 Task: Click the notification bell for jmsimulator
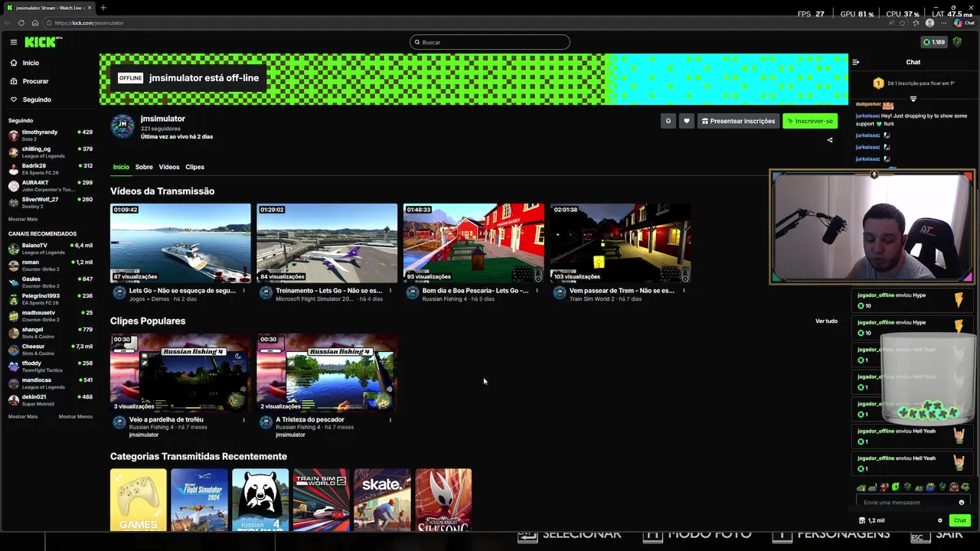tap(668, 121)
